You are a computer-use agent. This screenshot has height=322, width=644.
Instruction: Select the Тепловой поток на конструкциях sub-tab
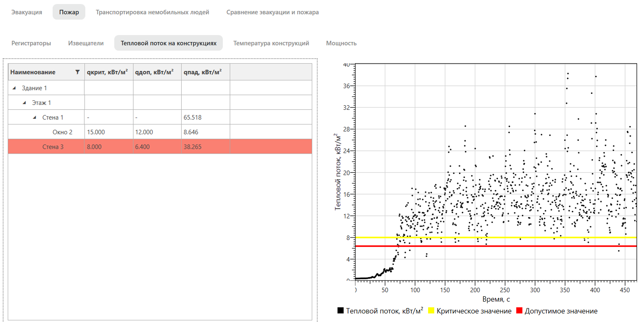pyautogui.click(x=169, y=43)
